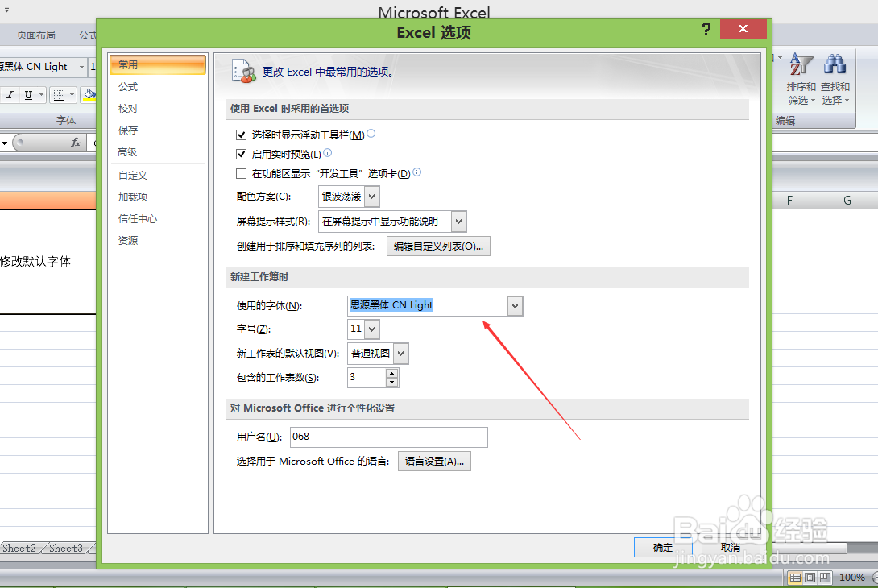Click the 100% zoom level in status bar

[x=852, y=578]
